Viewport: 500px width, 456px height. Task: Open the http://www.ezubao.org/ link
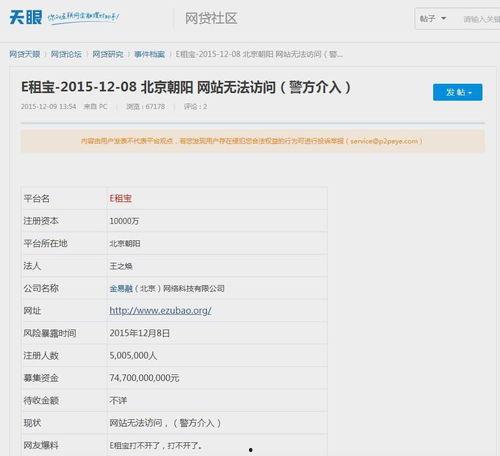point(160,311)
